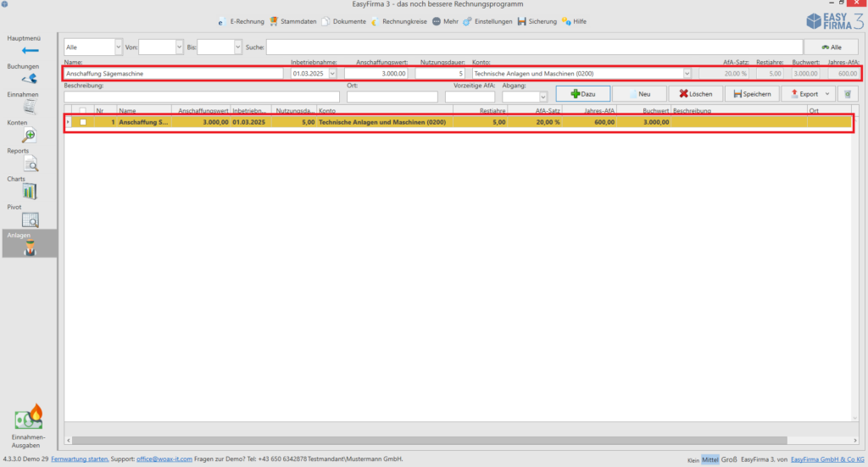Toggle the select-all checkbox in the table header

tap(83, 111)
